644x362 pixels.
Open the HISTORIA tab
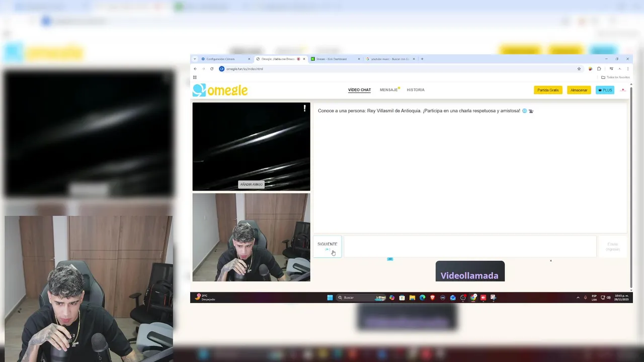click(416, 90)
